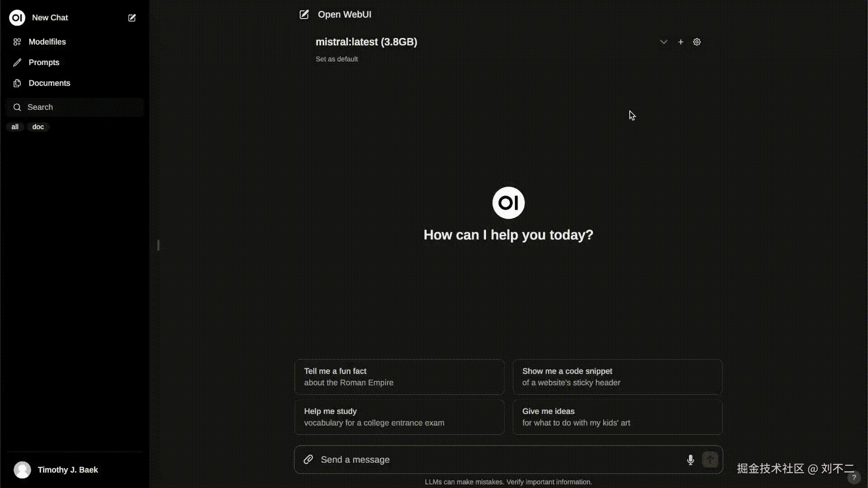Open the Prompts section
The image size is (868, 488).
click(x=44, y=62)
